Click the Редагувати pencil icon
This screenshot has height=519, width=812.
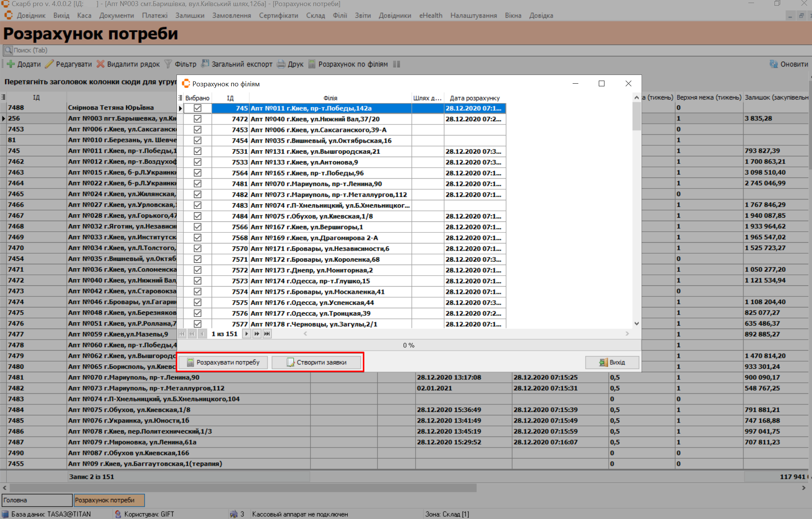click(49, 64)
